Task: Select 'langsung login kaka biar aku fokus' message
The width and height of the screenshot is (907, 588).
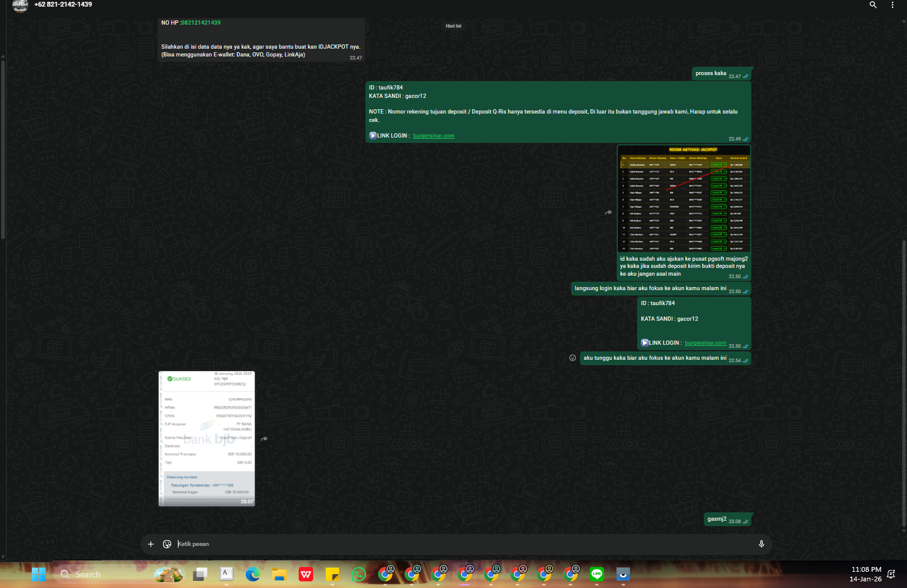Action: tap(661, 289)
